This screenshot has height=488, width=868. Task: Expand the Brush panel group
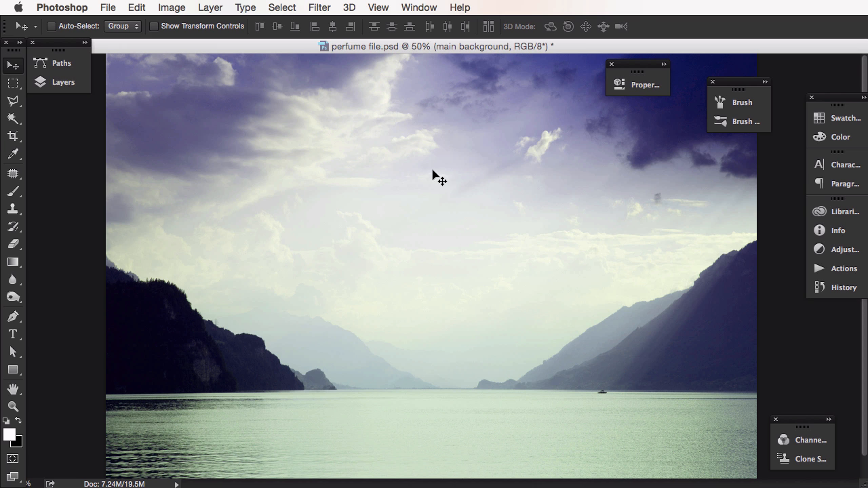coord(765,82)
